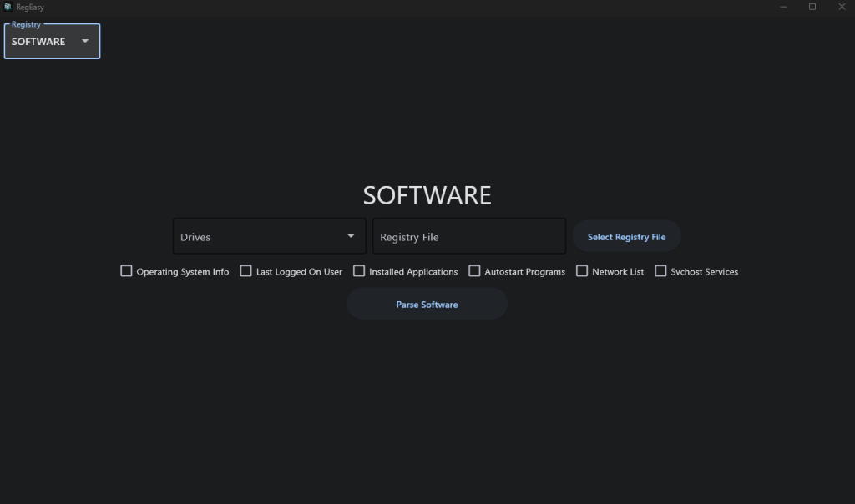
Task: Enable the Svchost Services checkbox
Action: point(660,271)
